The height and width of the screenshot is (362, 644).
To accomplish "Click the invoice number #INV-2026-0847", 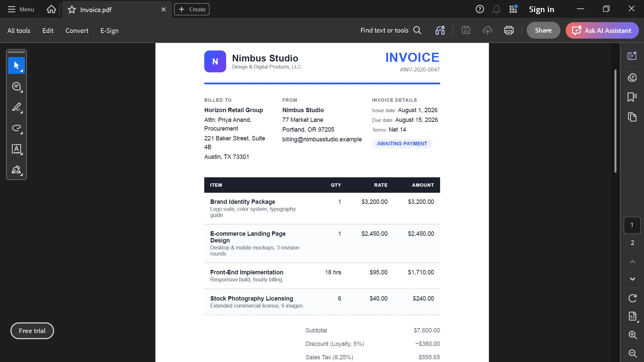I will pos(420,70).
